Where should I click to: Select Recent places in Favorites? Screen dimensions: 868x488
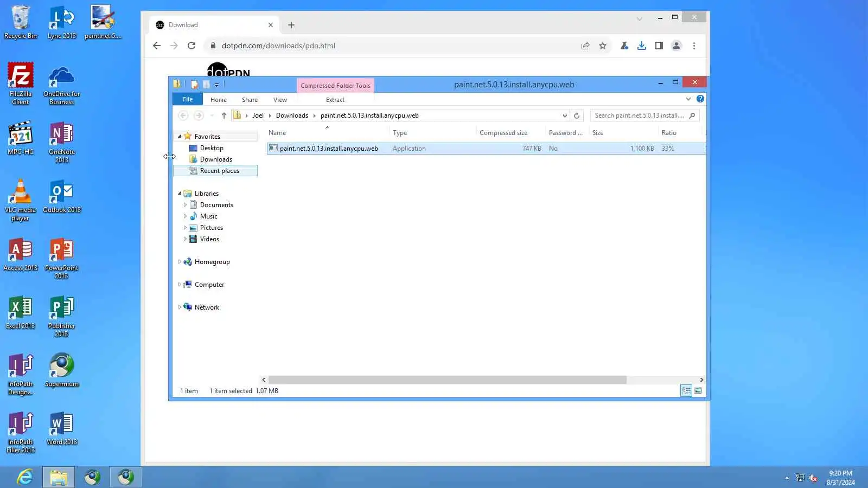(215, 171)
